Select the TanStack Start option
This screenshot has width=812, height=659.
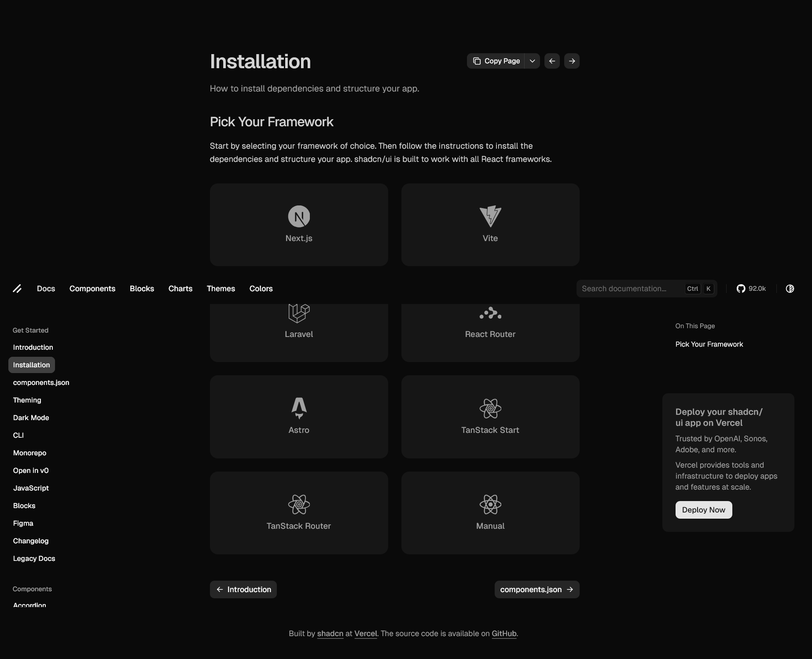point(490,416)
